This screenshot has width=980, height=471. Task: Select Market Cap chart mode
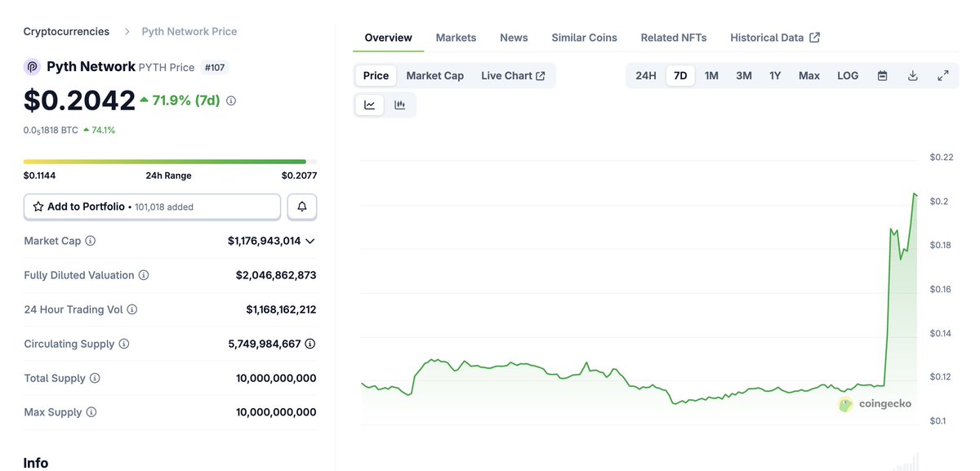coord(435,75)
